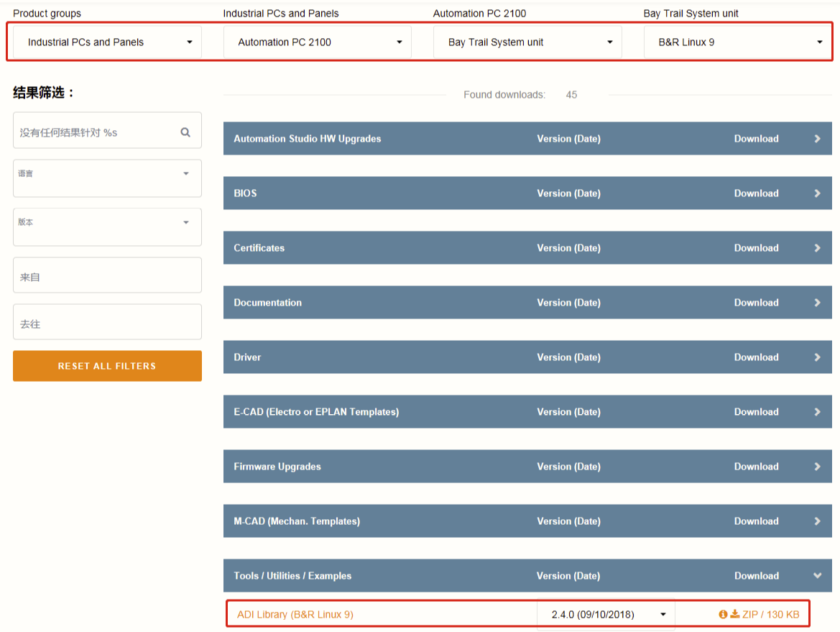Click the Firmware Upgrades header title
Viewport: 840px width, 632px height.
point(277,467)
